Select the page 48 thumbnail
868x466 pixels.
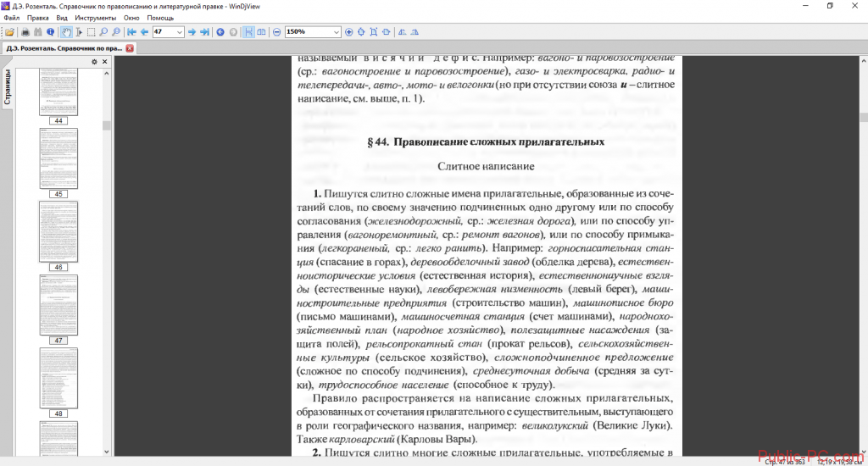point(58,379)
